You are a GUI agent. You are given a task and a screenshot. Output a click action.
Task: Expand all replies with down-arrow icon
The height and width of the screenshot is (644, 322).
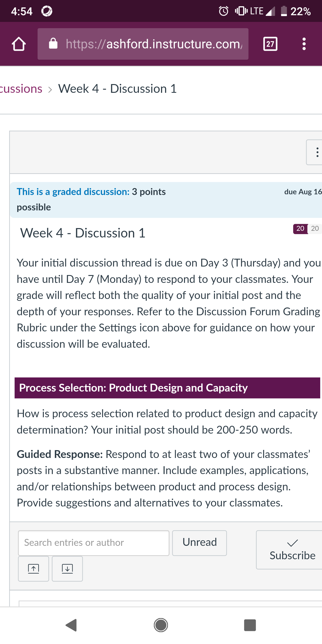point(67,569)
